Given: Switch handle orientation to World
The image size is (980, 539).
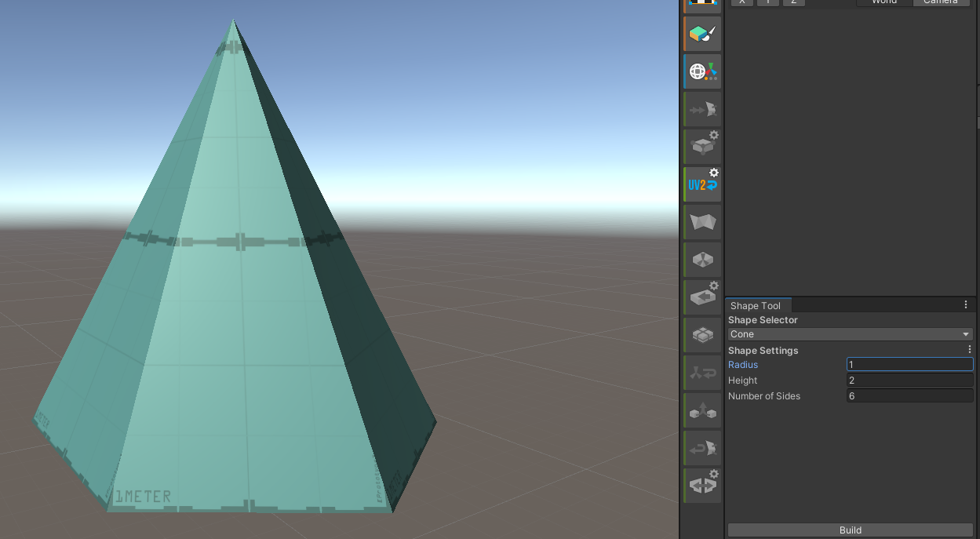Looking at the screenshot, I should tap(883, 2).
